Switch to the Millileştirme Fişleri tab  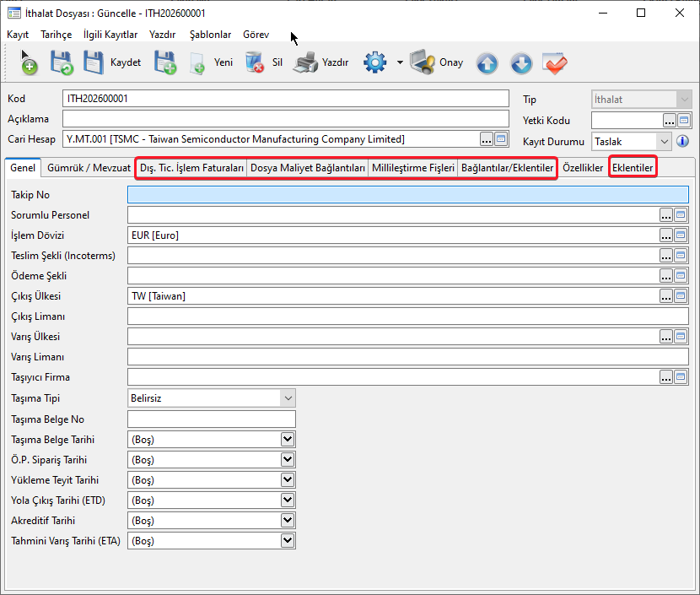click(413, 168)
